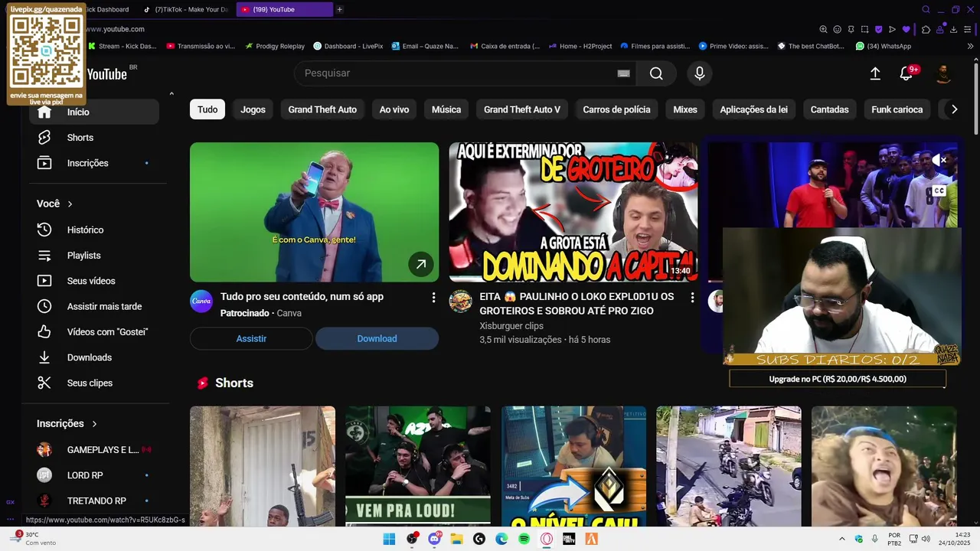This screenshot has width=980, height=551.
Task: Open Shorts in the sidebar
Action: pyautogui.click(x=94, y=138)
